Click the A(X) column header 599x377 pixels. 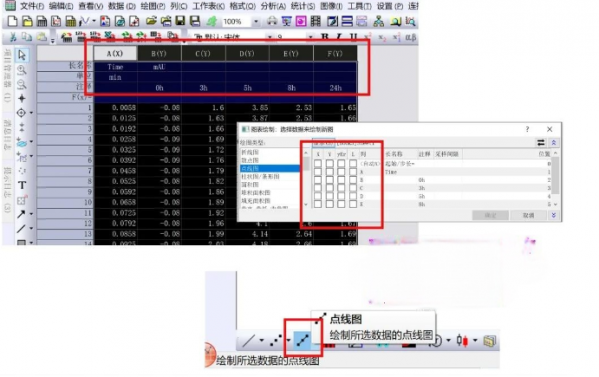tap(115, 54)
